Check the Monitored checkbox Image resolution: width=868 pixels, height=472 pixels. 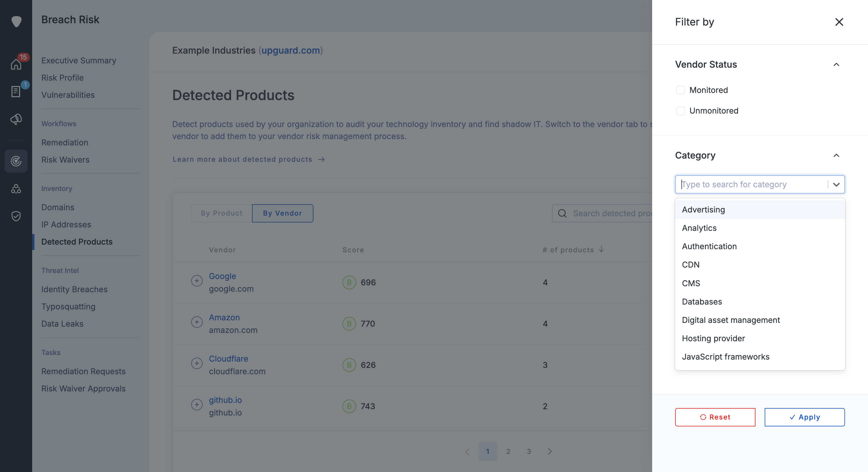[x=680, y=90]
